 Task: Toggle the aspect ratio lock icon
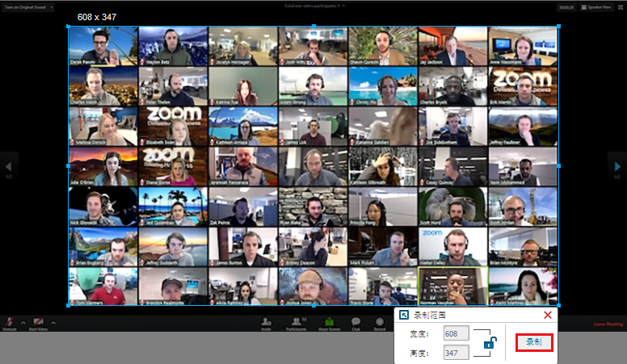click(x=490, y=343)
